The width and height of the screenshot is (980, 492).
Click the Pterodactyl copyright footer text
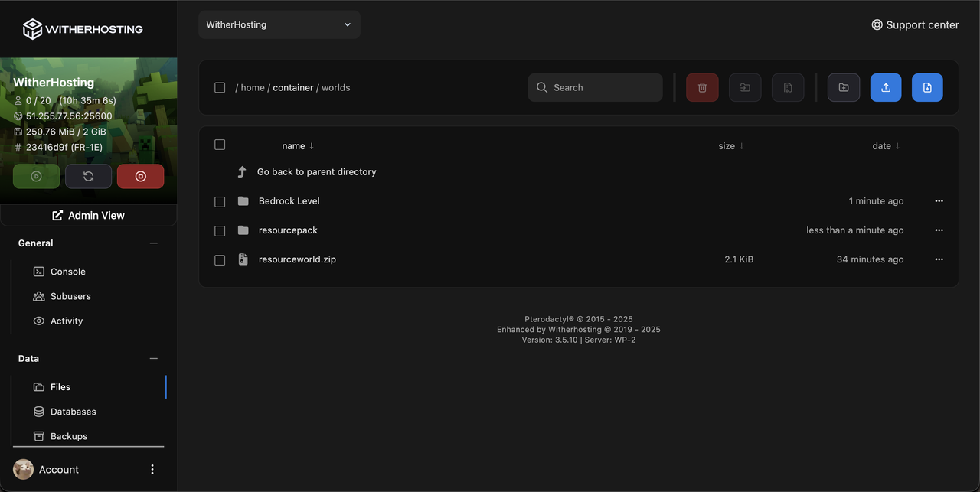pyautogui.click(x=578, y=319)
